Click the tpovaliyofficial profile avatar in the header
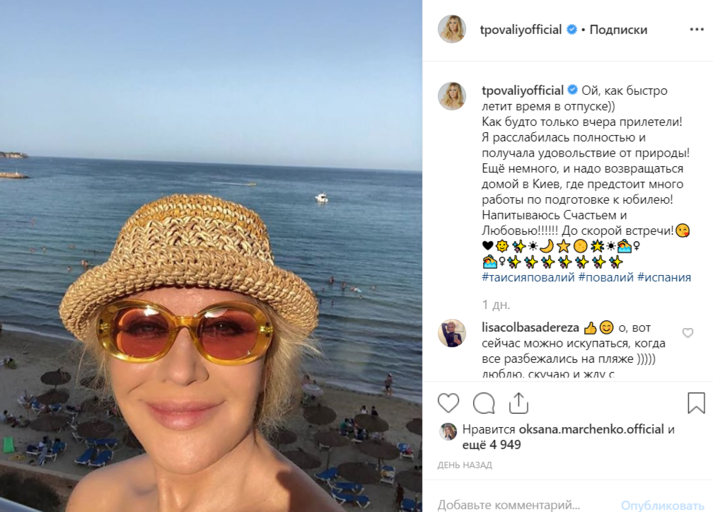713x512 pixels. coord(452,30)
